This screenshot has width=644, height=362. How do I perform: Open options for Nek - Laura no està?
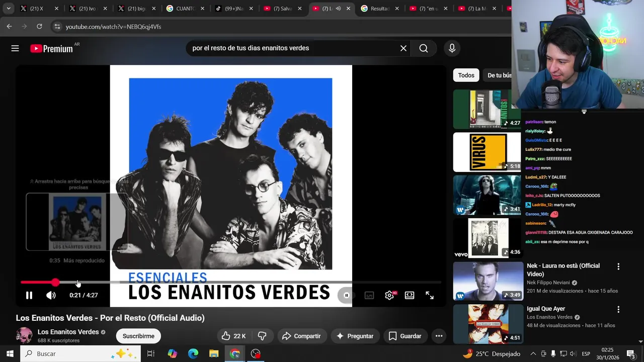618,266
